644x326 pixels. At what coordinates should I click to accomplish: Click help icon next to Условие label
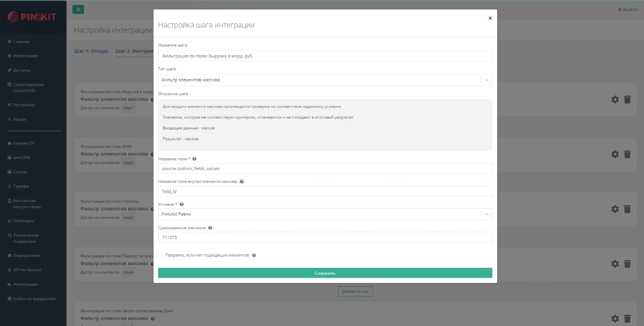pyautogui.click(x=181, y=204)
